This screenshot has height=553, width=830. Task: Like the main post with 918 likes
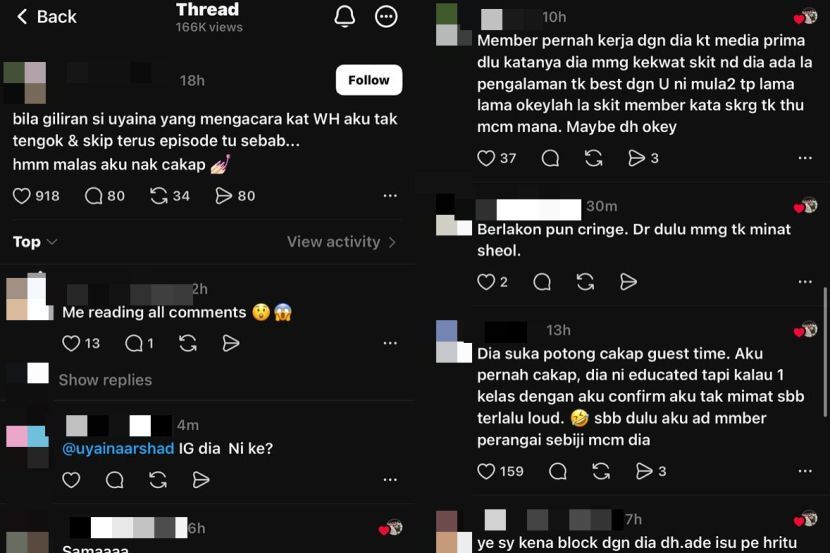pyautogui.click(x=22, y=196)
